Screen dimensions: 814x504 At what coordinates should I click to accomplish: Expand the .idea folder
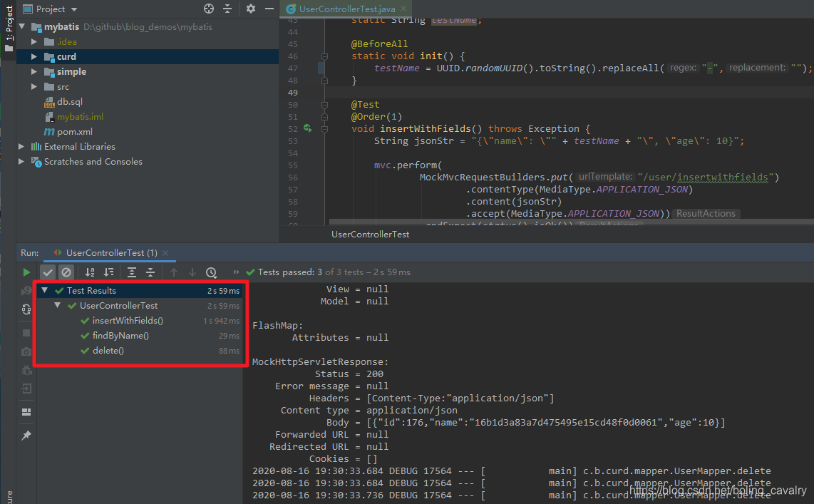click(x=34, y=41)
